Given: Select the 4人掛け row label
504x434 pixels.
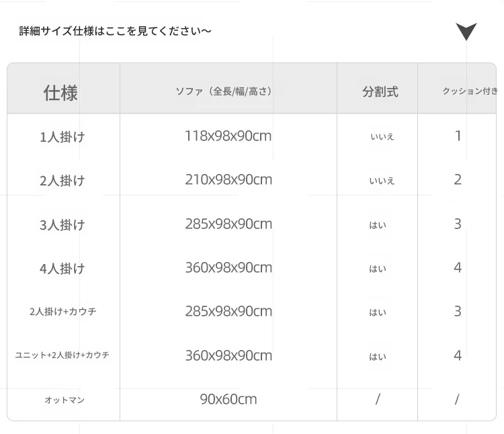Looking at the screenshot, I should click(x=62, y=268).
